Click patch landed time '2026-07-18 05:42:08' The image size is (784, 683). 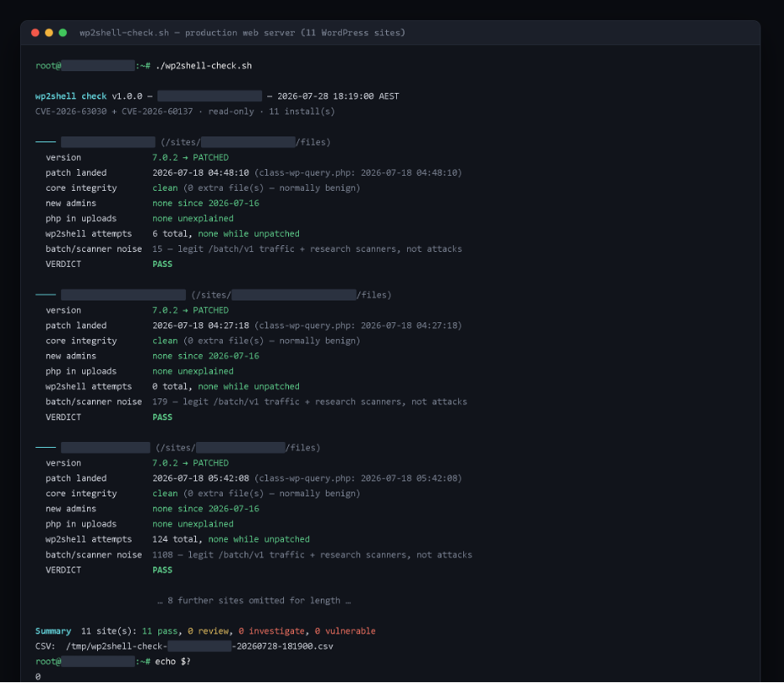tap(200, 478)
